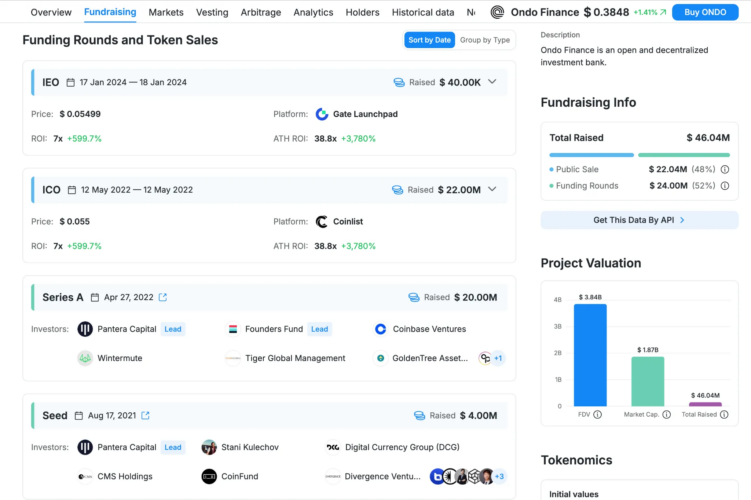Screen dimensions: 751x500
Task: Click the Series A raised amount $ 20.00M
Action: (476, 297)
